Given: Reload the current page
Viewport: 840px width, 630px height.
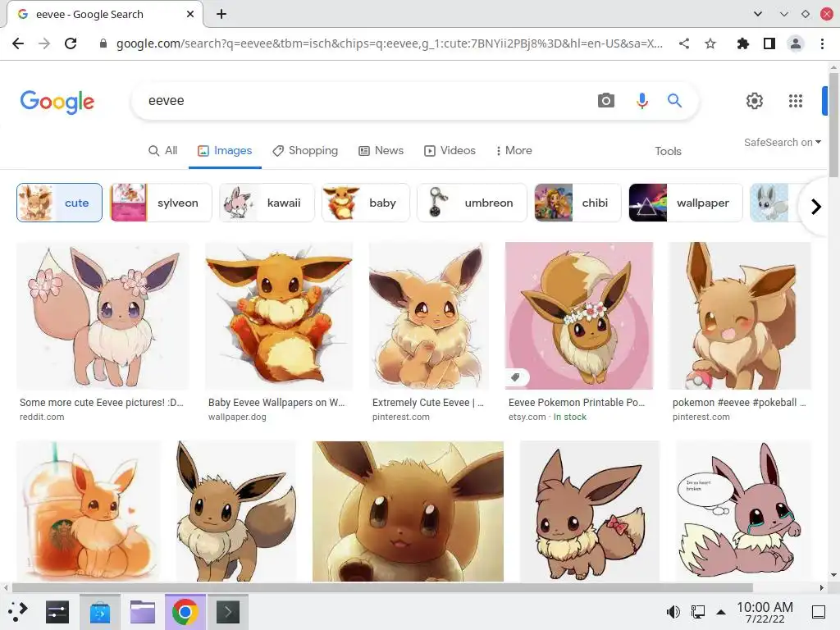Looking at the screenshot, I should 71,43.
